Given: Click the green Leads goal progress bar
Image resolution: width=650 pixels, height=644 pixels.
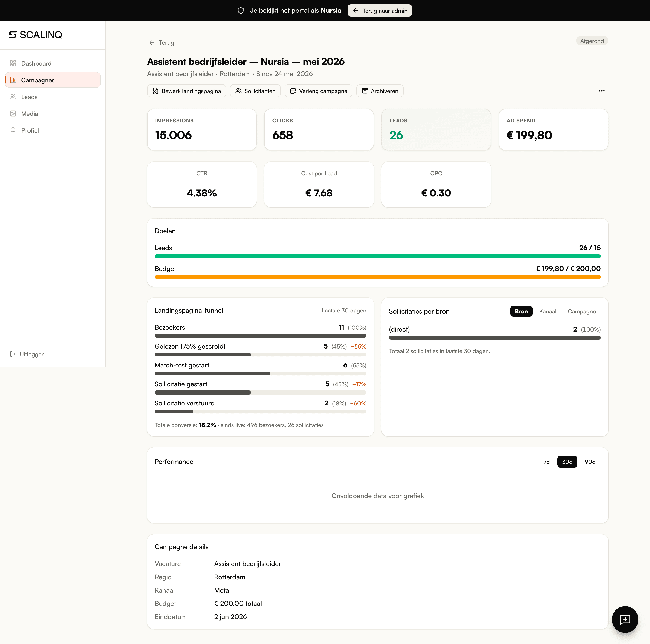Looking at the screenshot, I should (x=377, y=257).
